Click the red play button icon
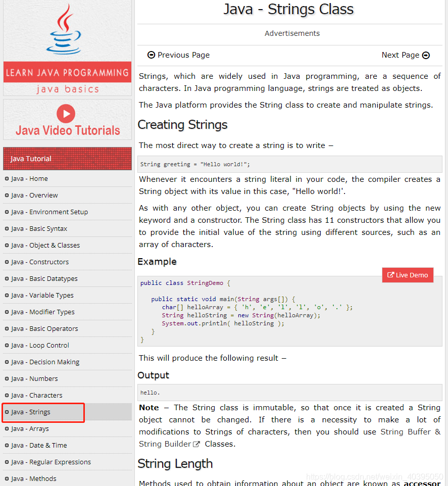 tap(66, 114)
